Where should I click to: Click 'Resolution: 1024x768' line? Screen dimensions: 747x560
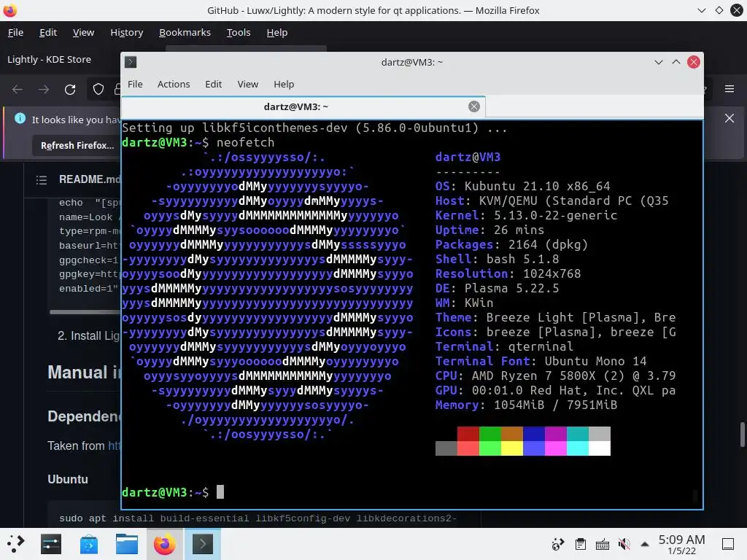(508, 274)
